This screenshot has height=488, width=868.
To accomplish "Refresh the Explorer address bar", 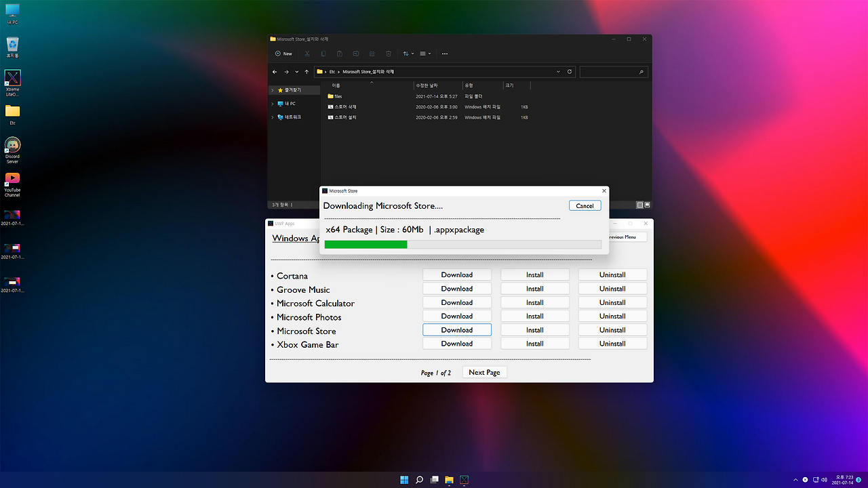I will (x=569, y=71).
